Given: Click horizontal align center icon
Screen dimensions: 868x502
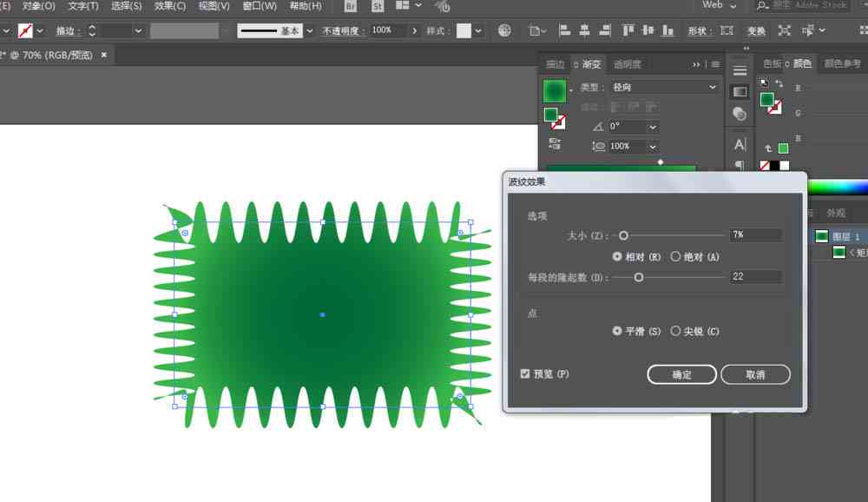Looking at the screenshot, I should [584, 30].
